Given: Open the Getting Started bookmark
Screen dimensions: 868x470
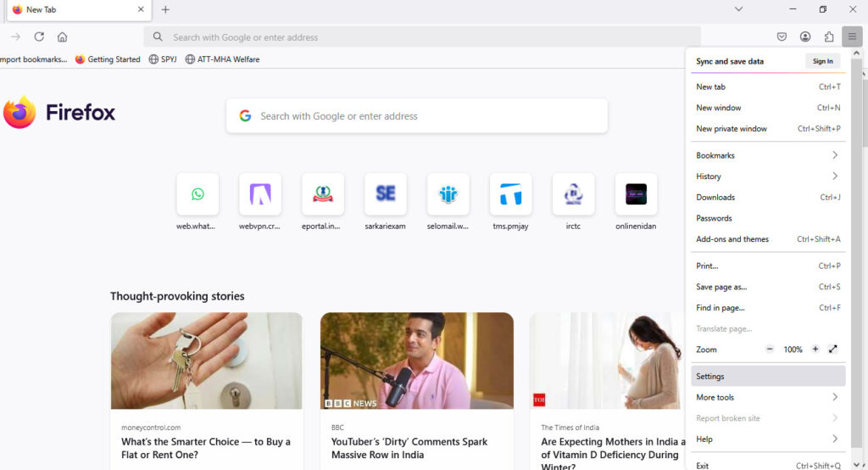Looking at the screenshot, I should (108, 59).
